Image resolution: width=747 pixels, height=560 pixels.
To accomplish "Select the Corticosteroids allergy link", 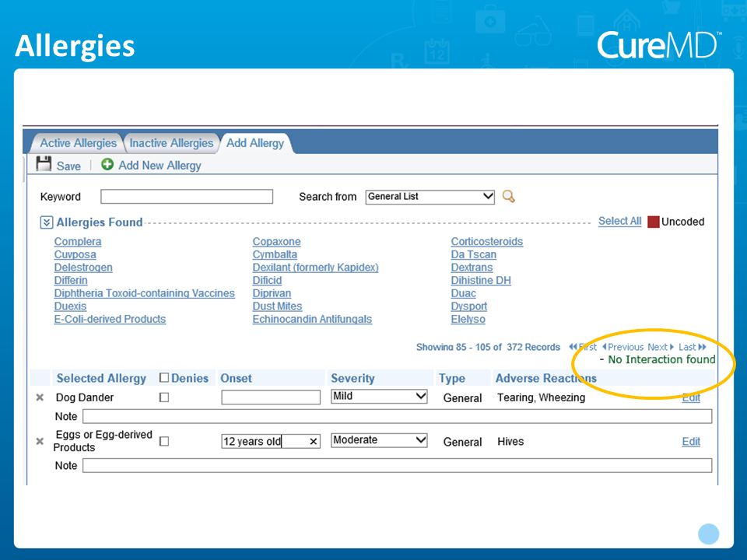I will (x=487, y=241).
